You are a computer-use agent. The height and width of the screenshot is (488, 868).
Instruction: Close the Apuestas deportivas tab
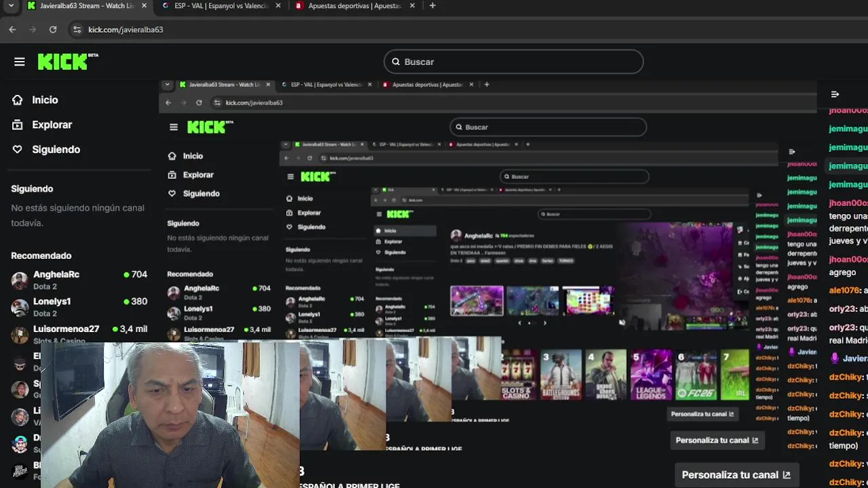(412, 5)
